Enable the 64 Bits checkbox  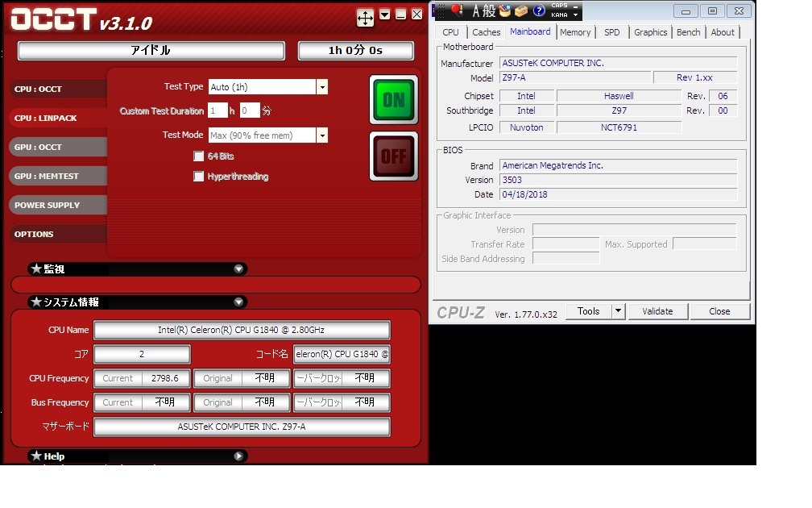click(199, 156)
